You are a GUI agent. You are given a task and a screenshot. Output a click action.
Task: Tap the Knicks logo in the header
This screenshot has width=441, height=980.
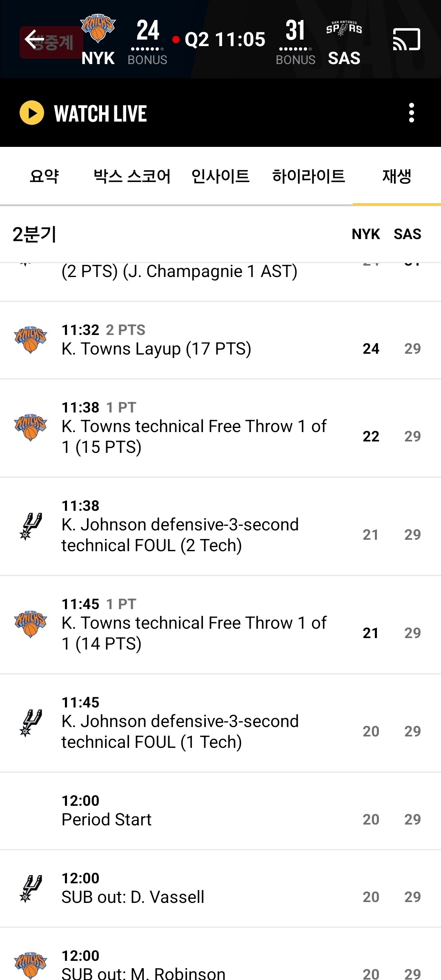(98, 29)
